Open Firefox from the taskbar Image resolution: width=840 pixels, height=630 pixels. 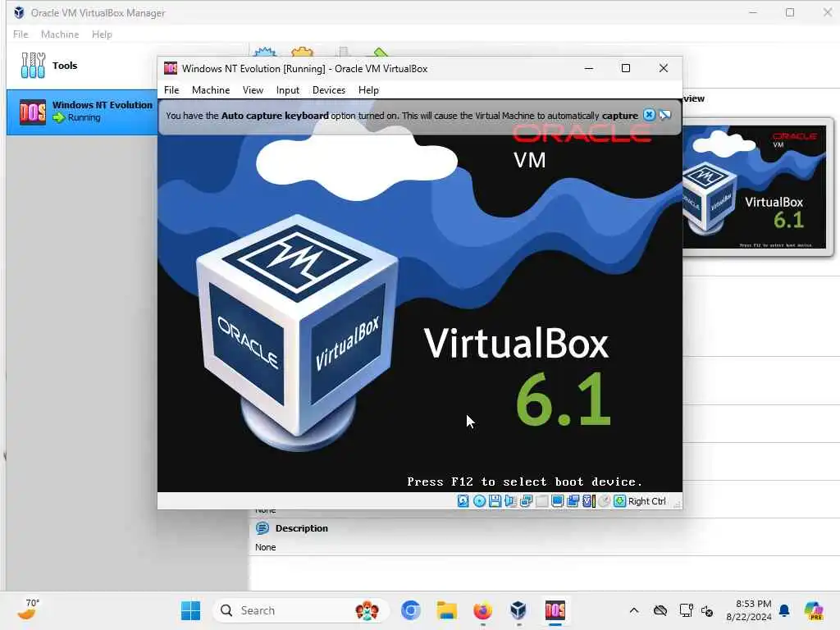[x=482, y=610]
